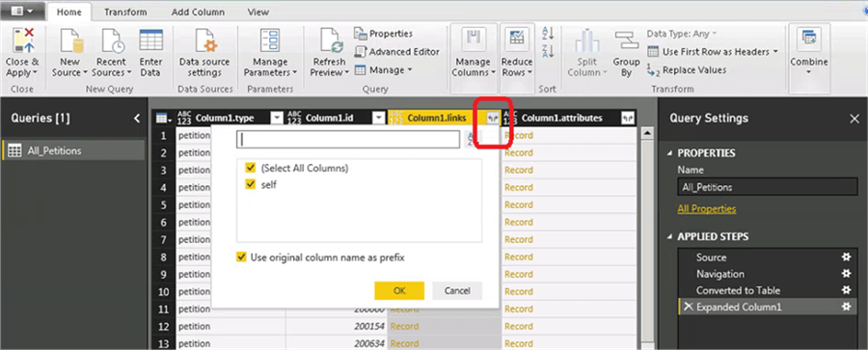Image resolution: width=868 pixels, height=350 pixels.
Task: Open the Advanced Editor
Action: [396, 51]
